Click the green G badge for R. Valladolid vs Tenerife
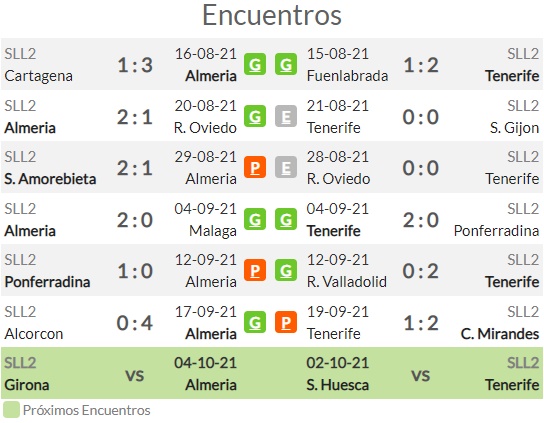 click(x=286, y=270)
